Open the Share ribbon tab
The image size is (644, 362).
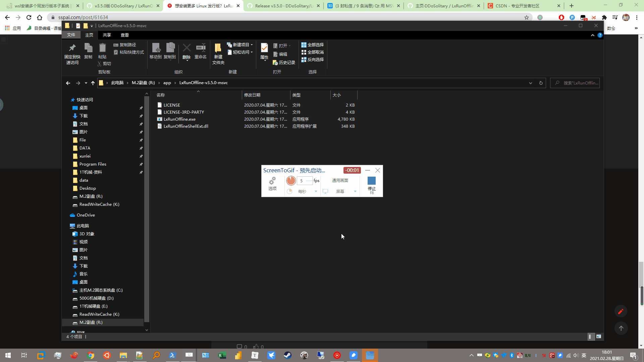click(107, 35)
